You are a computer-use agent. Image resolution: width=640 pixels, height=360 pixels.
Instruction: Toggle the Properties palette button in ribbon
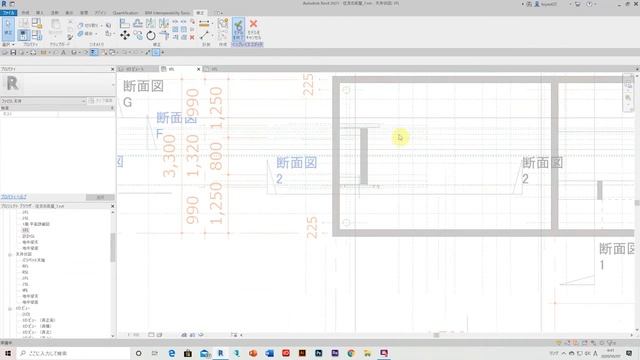(24, 35)
